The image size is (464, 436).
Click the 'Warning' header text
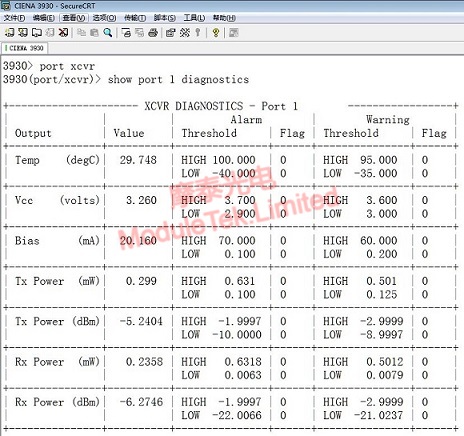(388, 120)
